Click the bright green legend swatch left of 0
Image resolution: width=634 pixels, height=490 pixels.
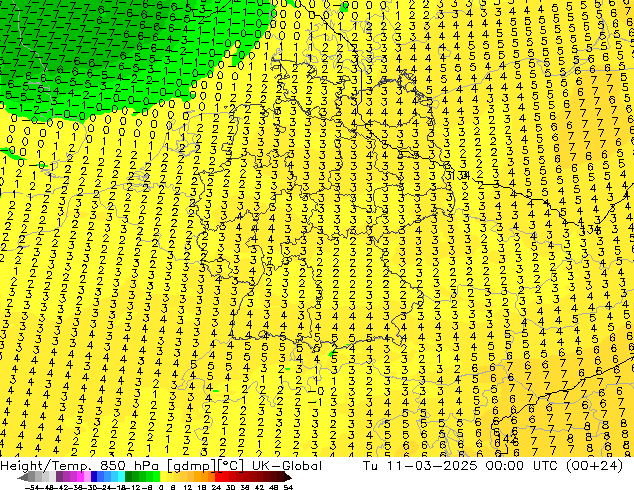(156, 477)
